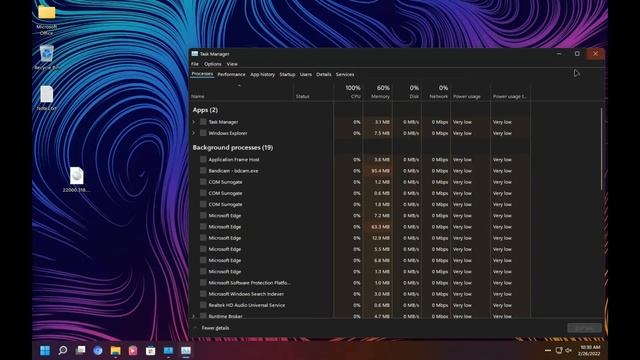Open the Options menu
Image resolution: width=640 pixels, height=360 pixels.
click(x=213, y=64)
